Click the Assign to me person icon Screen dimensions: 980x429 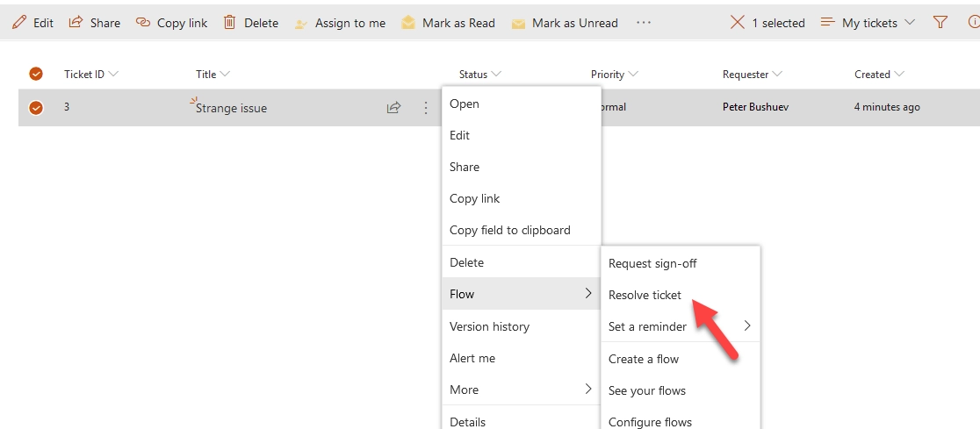(x=301, y=23)
